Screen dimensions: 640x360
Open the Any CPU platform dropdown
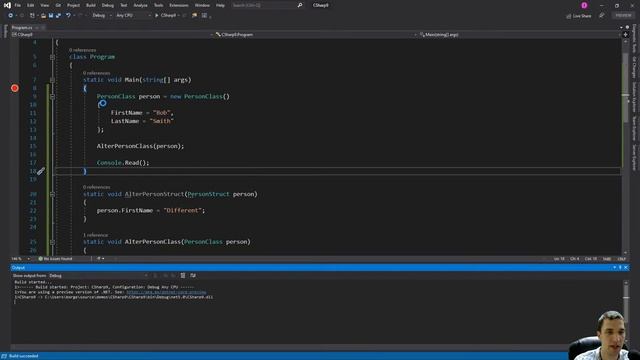(133, 16)
